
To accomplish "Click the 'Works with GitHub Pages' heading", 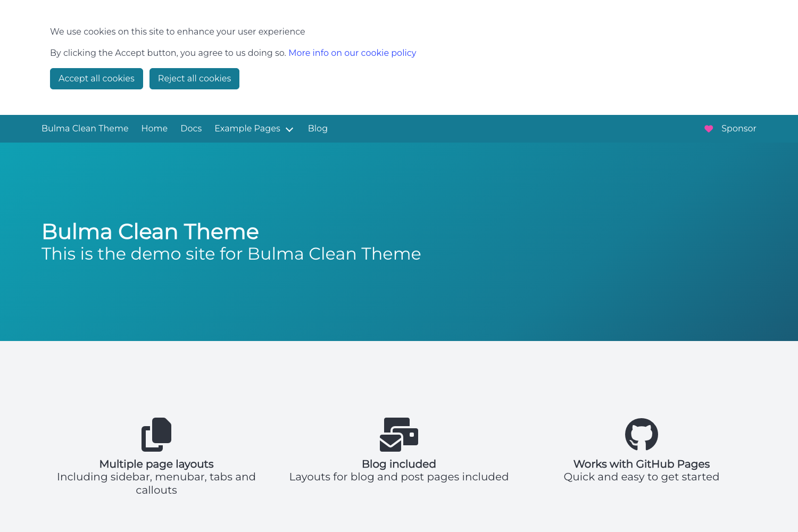I will [642, 464].
